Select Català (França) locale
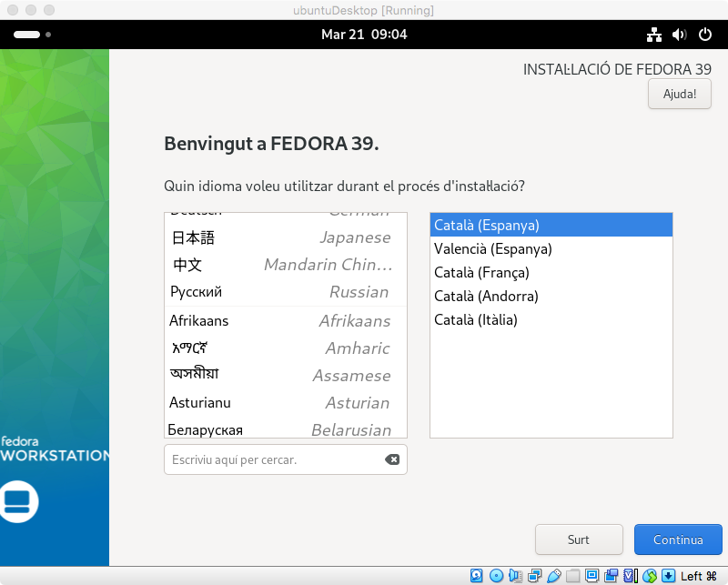This screenshot has width=728, height=585. tap(551, 273)
